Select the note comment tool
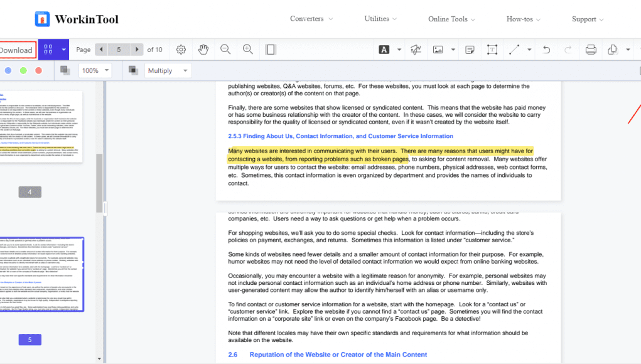 click(470, 50)
